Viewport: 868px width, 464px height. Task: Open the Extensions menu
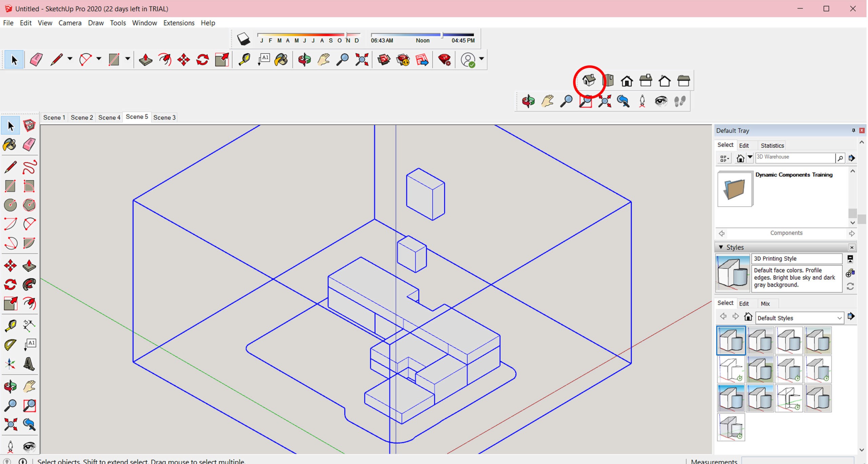pyautogui.click(x=179, y=23)
